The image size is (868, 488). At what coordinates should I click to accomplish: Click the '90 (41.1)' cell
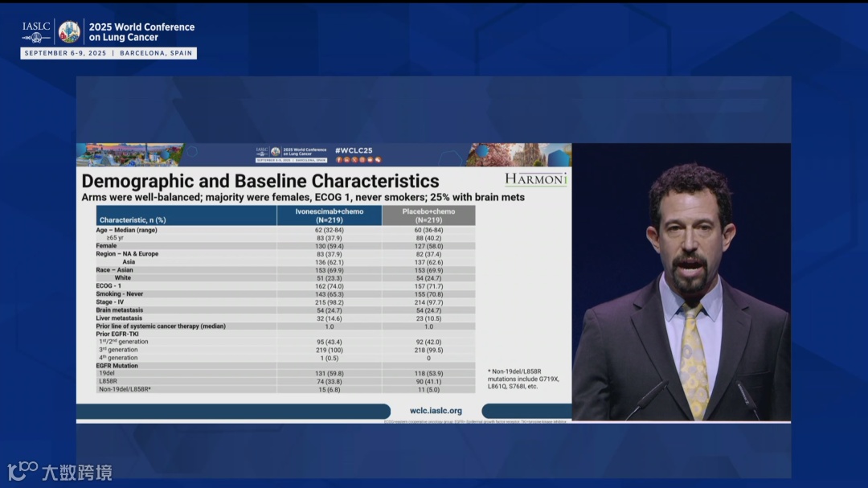(x=428, y=382)
